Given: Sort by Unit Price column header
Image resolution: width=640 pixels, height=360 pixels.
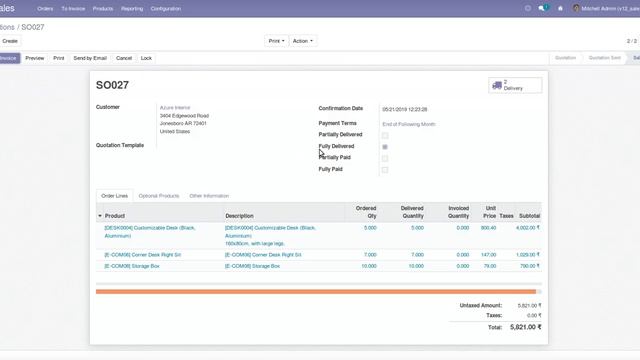Looking at the screenshot, I should coord(489,212).
